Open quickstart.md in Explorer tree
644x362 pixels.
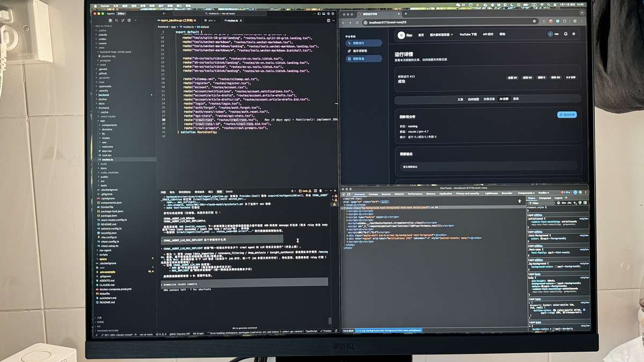[x=108, y=298]
